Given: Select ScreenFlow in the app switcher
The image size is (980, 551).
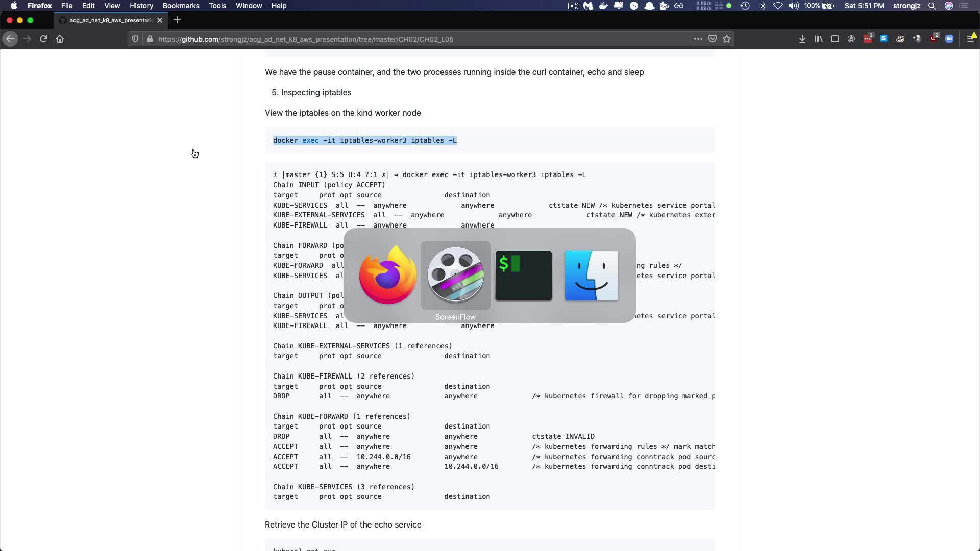Looking at the screenshot, I should pyautogui.click(x=455, y=275).
